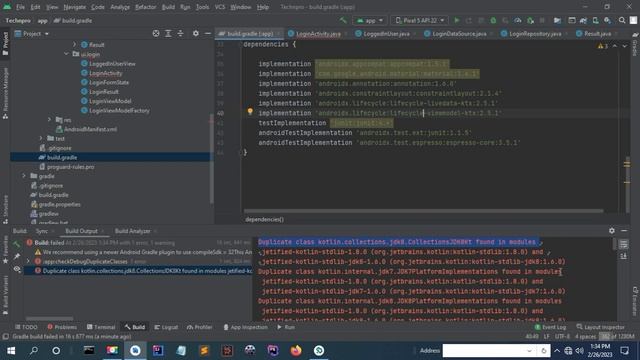Click the rebuild hammer icon in Build panel
The width and height of the screenshot is (640, 360).
coord(17,244)
